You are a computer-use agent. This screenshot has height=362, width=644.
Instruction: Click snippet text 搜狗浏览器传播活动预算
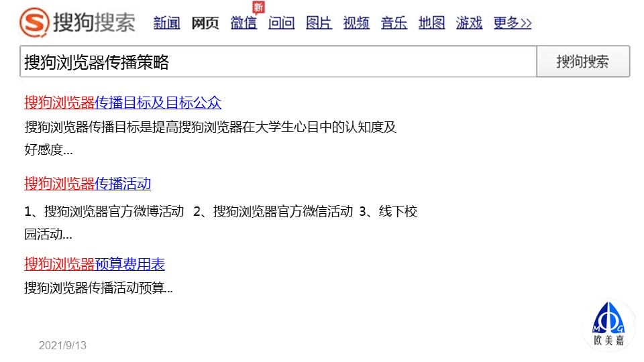(x=95, y=288)
